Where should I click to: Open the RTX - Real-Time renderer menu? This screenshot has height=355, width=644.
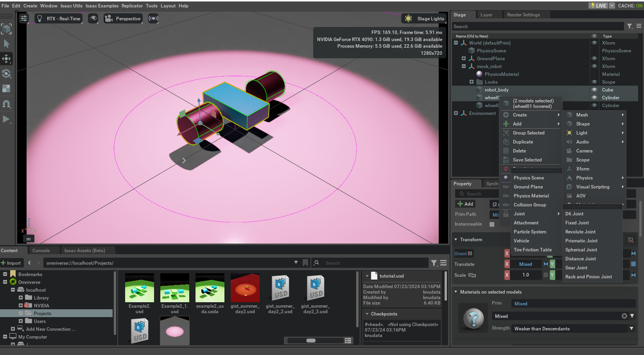[x=59, y=18]
